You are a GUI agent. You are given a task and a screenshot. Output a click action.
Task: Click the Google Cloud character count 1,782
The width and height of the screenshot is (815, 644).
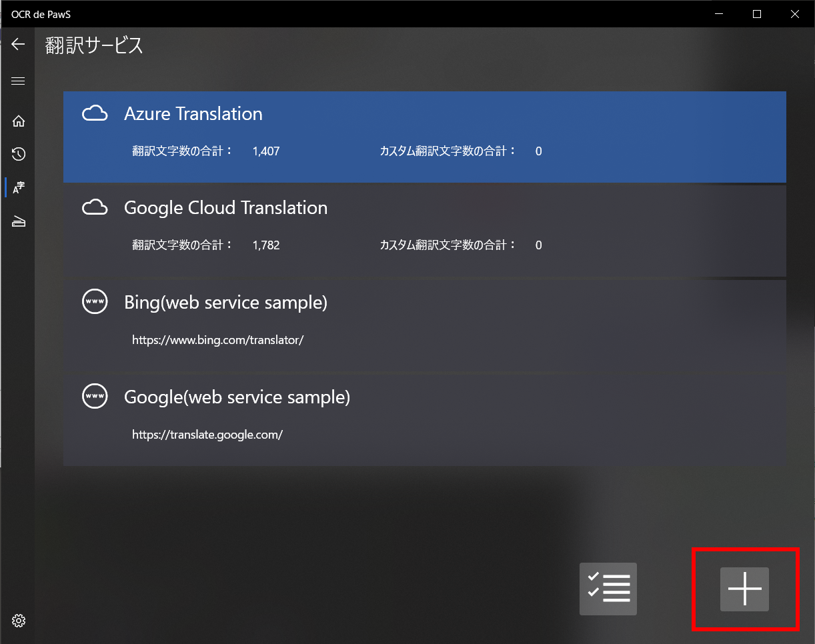pos(266,245)
